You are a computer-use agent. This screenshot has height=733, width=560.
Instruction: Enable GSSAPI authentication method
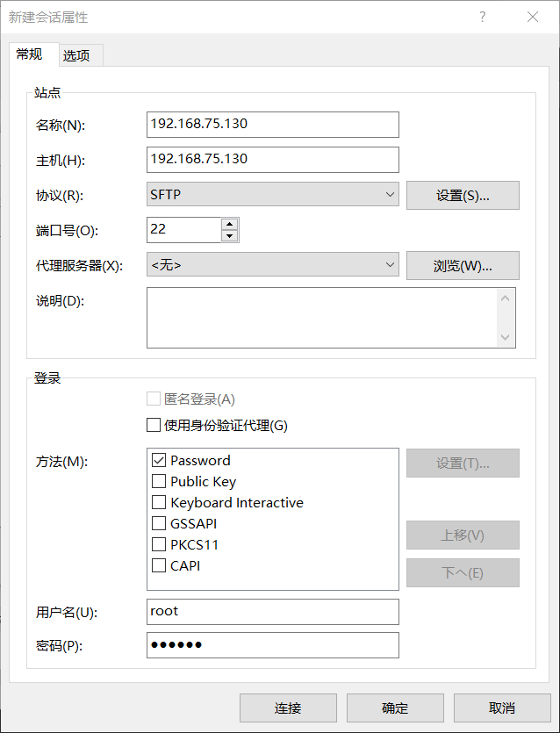point(159,523)
